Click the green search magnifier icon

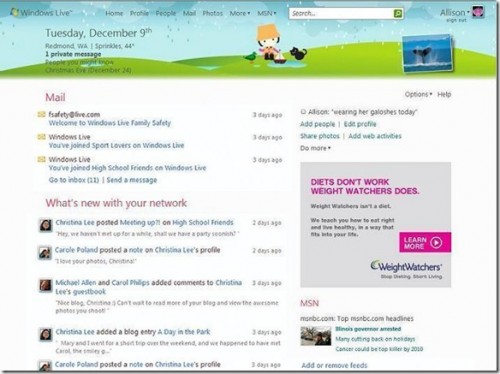click(x=398, y=13)
